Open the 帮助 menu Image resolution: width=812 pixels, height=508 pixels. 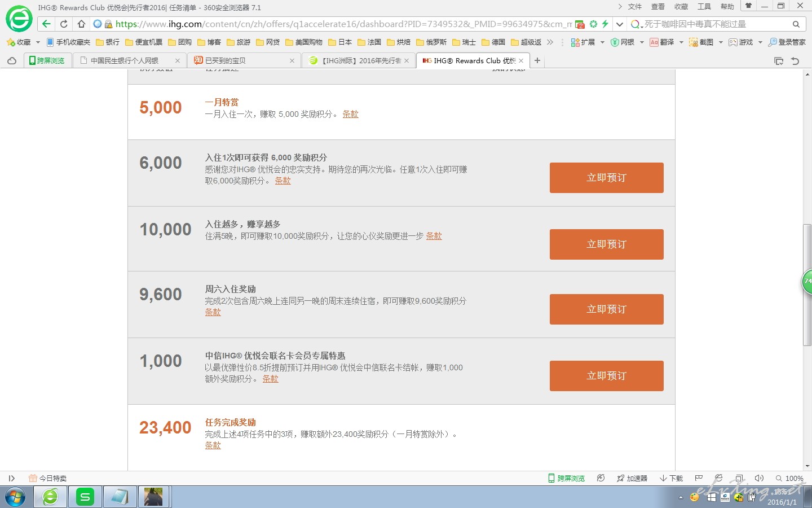[x=727, y=7]
